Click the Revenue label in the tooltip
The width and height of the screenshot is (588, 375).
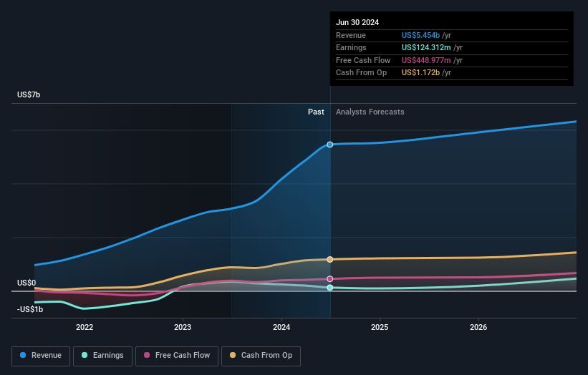click(x=351, y=35)
